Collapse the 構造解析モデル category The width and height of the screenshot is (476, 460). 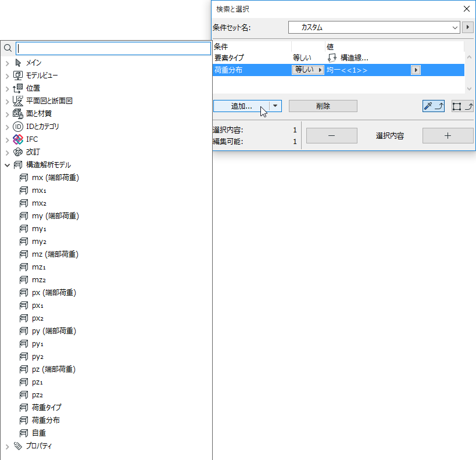pyautogui.click(x=8, y=165)
